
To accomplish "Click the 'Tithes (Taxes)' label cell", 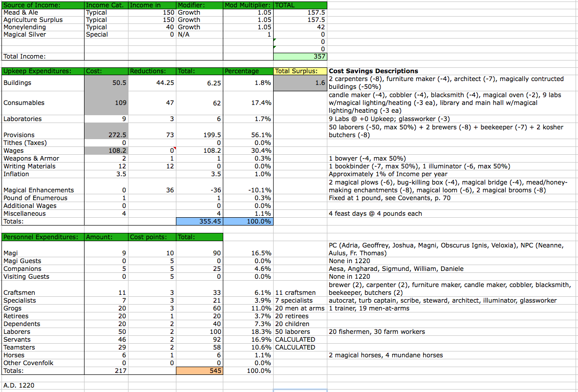I will [x=43, y=143].
